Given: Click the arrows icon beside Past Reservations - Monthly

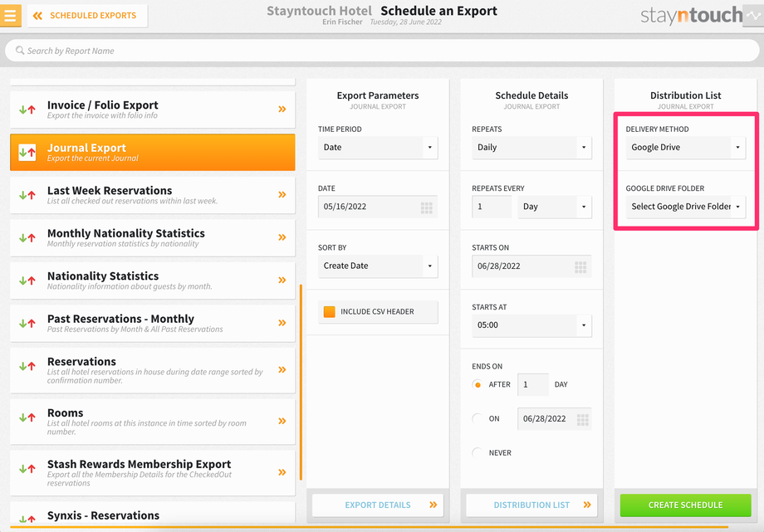Looking at the screenshot, I should coord(27,323).
